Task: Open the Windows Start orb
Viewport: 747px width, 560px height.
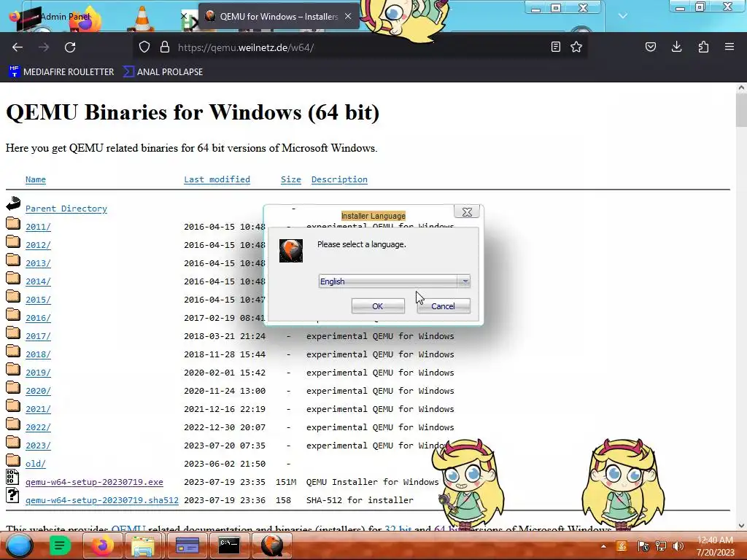Action: click(x=18, y=545)
